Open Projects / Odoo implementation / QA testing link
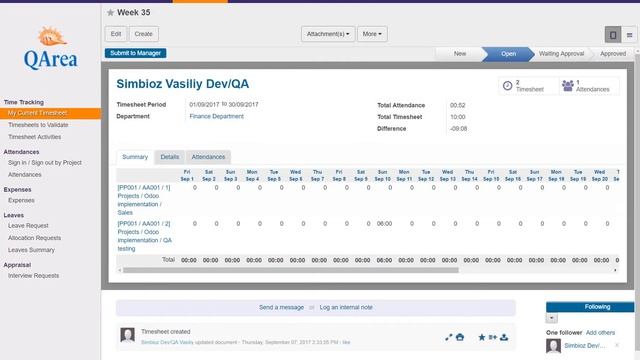This screenshot has width=640, height=360. 144,236
